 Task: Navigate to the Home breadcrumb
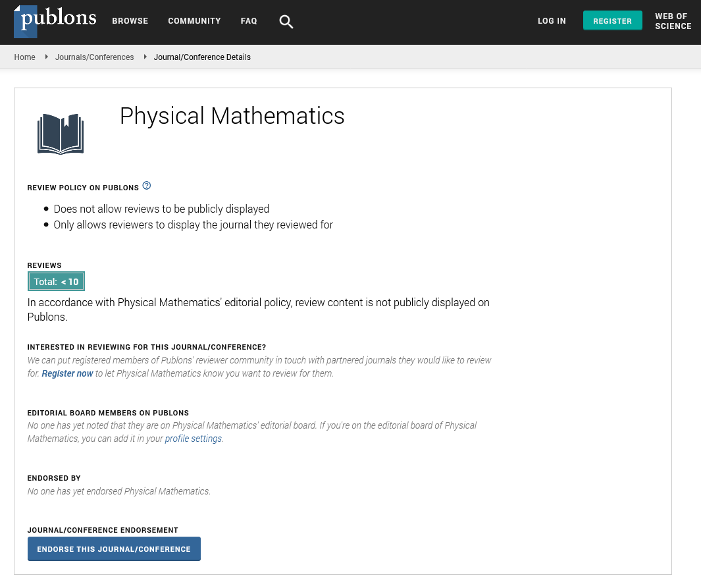(25, 57)
